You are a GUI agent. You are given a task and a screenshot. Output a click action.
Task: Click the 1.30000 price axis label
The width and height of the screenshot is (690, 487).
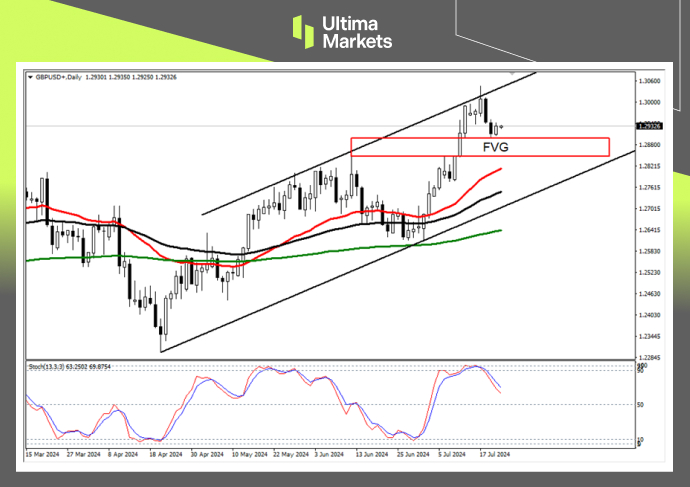651,102
